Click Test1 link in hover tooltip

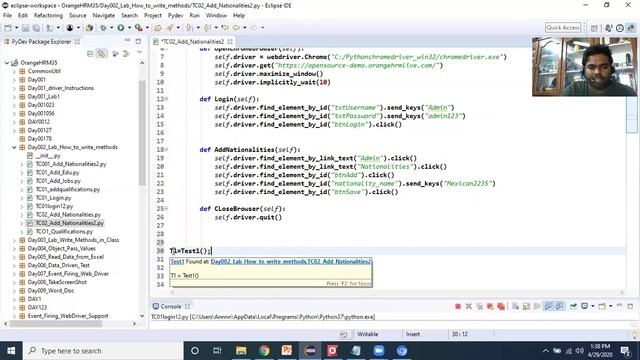point(178,262)
